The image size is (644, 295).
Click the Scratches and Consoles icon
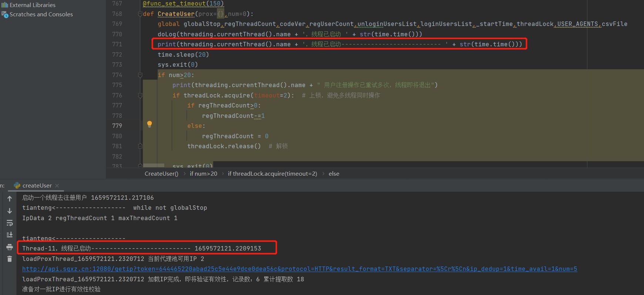pos(4,14)
